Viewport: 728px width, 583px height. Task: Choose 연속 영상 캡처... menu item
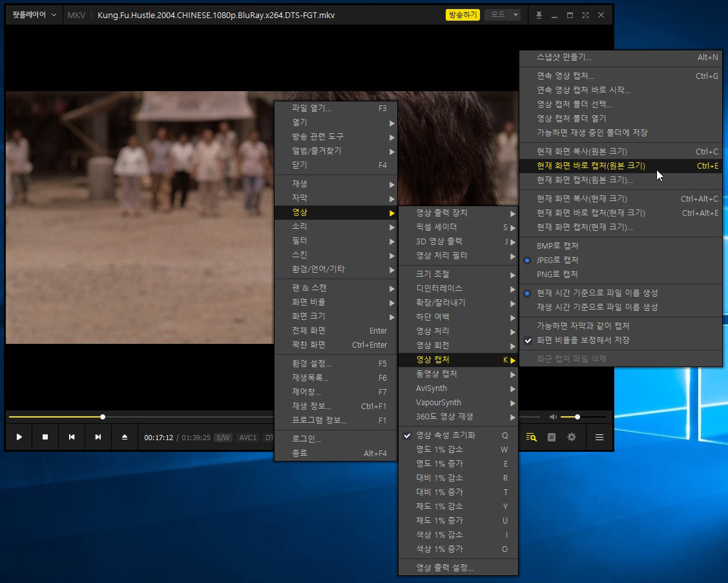click(621, 76)
